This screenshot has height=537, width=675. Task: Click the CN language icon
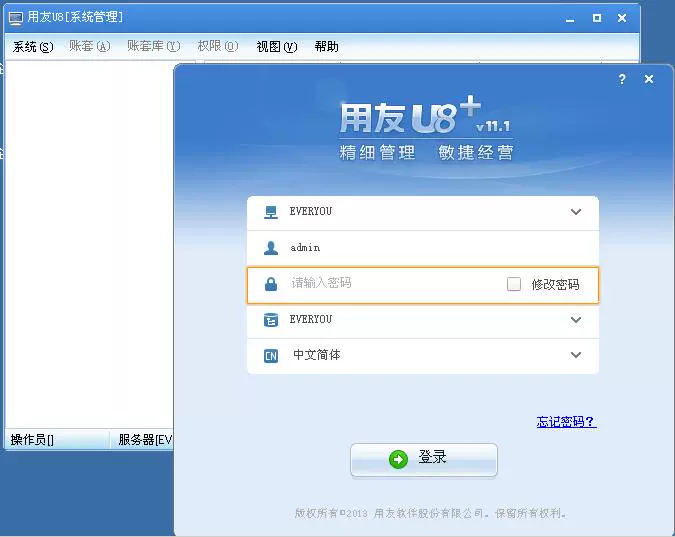pyautogui.click(x=271, y=356)
